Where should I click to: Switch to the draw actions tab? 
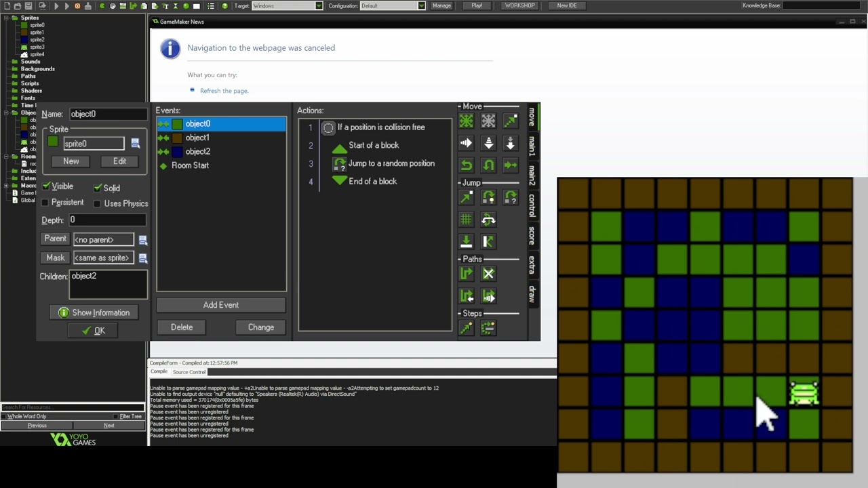pos(532,294)
